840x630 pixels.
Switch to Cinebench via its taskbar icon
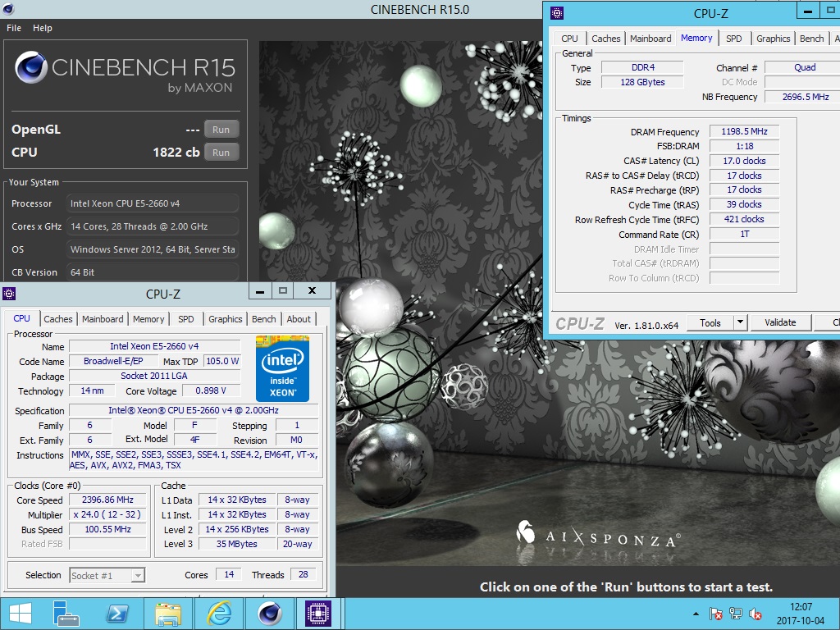tap(270, 614)
